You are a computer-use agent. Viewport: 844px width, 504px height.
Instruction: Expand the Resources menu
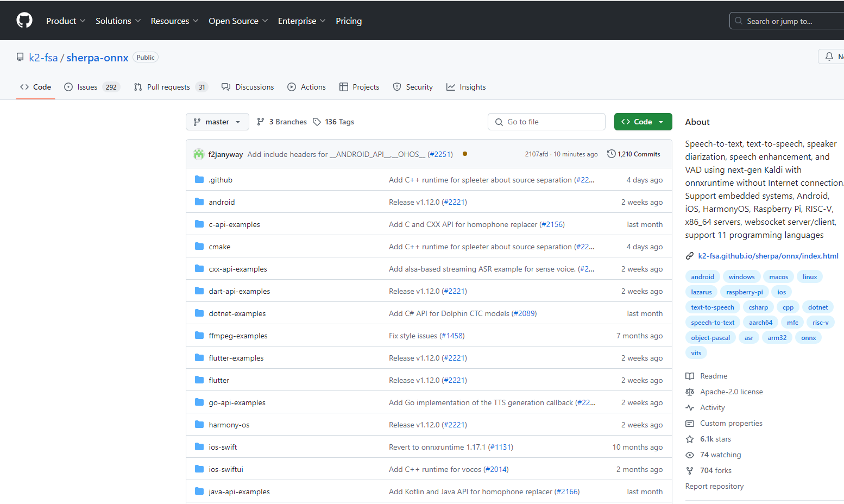175,21
